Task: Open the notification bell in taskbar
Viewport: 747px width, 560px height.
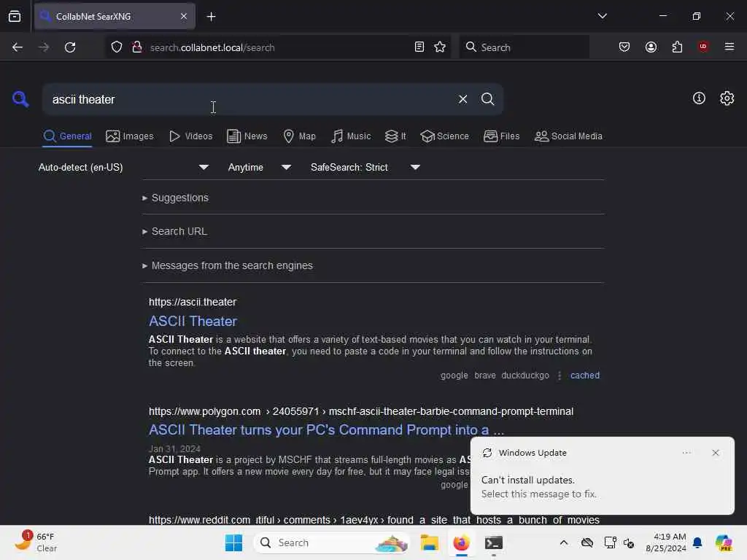Action: pyautogui.click(x=697, y=542)
